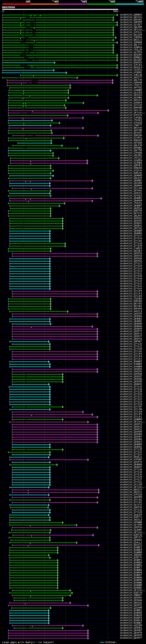Select the UniRef100_C5XL25 label
The image size is (146, 644).
coord(131,50)
